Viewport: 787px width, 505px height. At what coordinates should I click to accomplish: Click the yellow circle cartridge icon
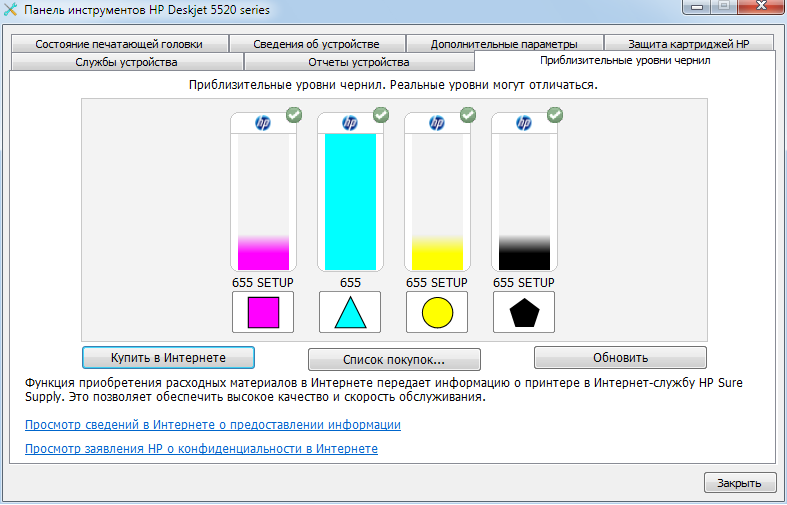pos(436,312)
